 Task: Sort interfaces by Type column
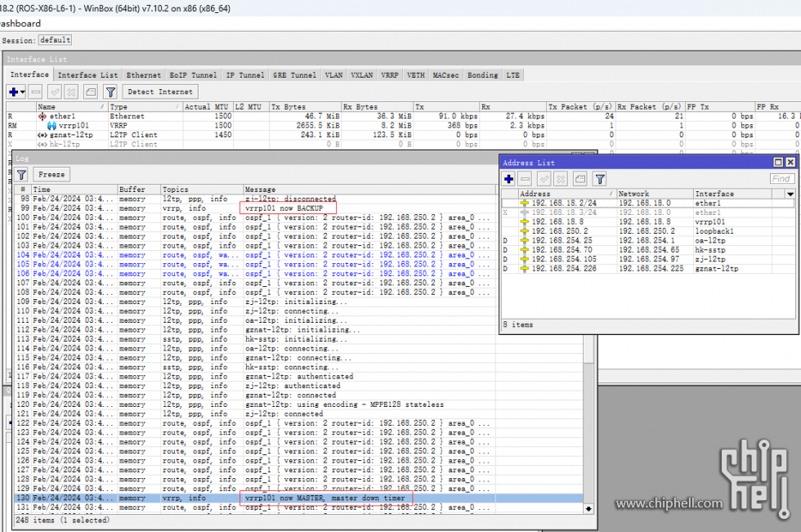pyautogui.click(x=145, y=107)
